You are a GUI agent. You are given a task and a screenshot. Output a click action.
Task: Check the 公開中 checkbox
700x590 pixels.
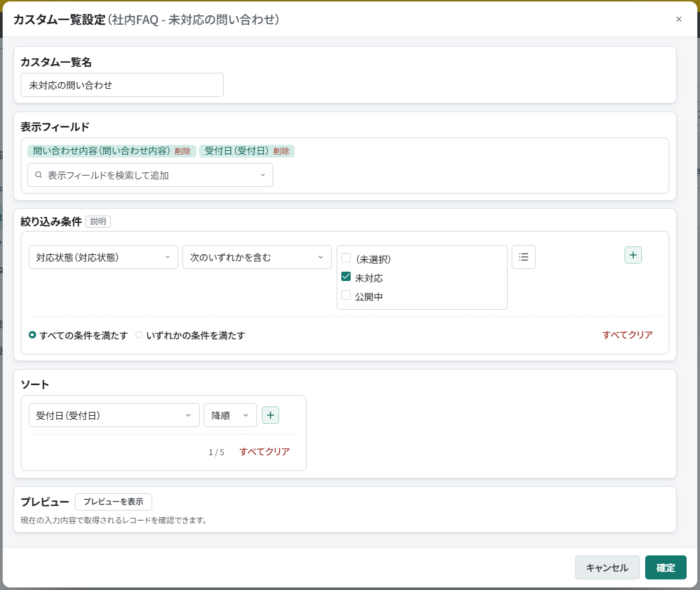[x=346, y=295]
